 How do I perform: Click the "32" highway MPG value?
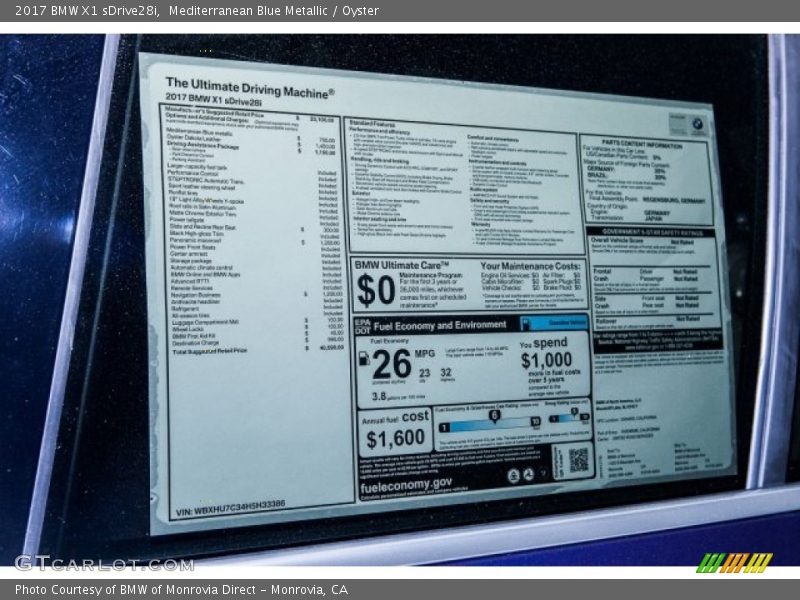(445, 372)
